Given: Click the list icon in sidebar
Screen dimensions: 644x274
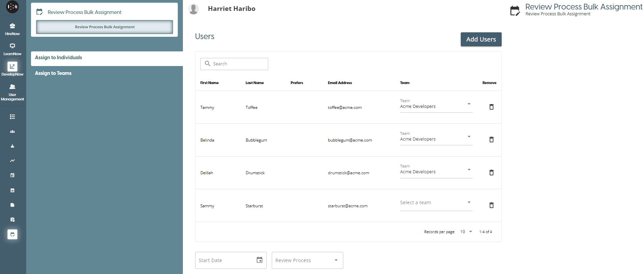Looking at the screenshot, I should 12,117.
